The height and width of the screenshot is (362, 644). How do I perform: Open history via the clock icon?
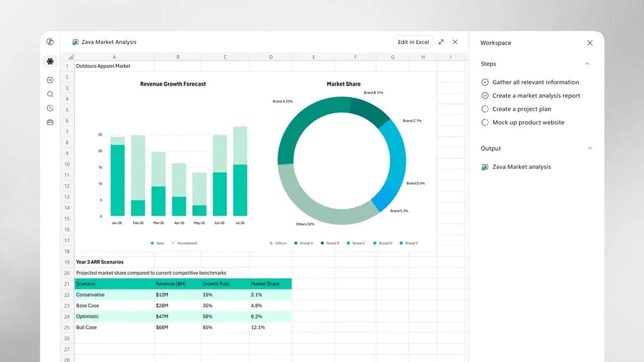coord(50,108)
